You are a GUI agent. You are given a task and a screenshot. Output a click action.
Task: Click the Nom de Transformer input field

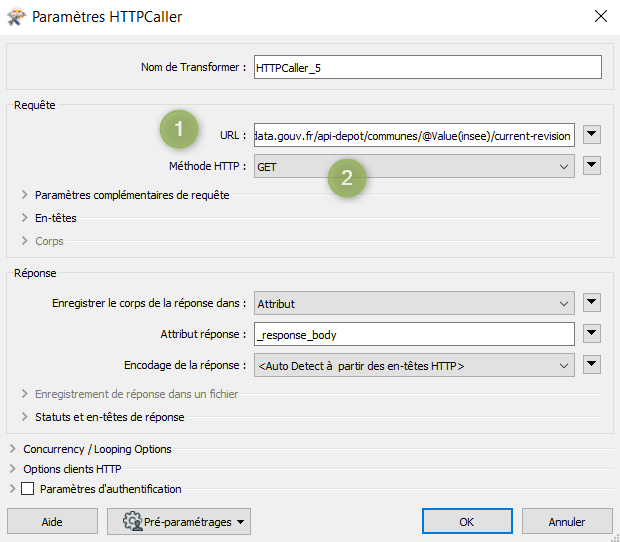tap(428, 67)
